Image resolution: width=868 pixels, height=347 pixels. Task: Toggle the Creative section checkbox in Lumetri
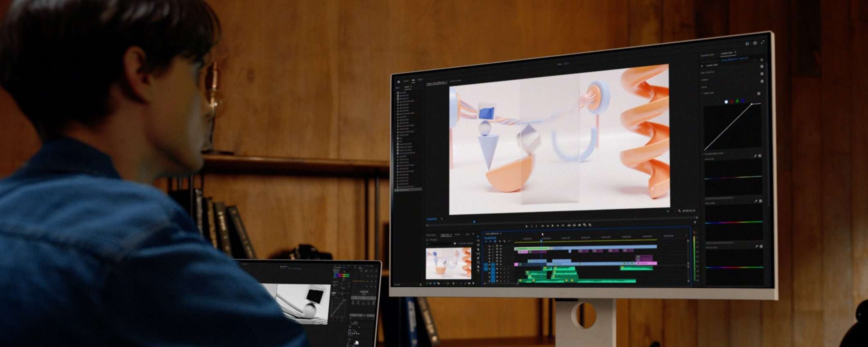click(x=762, y=81)
